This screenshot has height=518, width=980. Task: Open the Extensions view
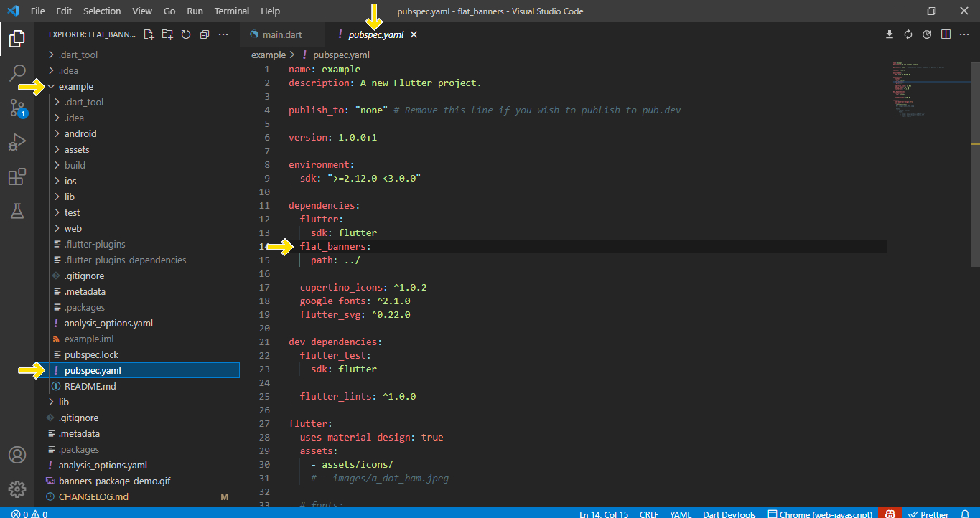pyautogui.click(x=17, y=176)
